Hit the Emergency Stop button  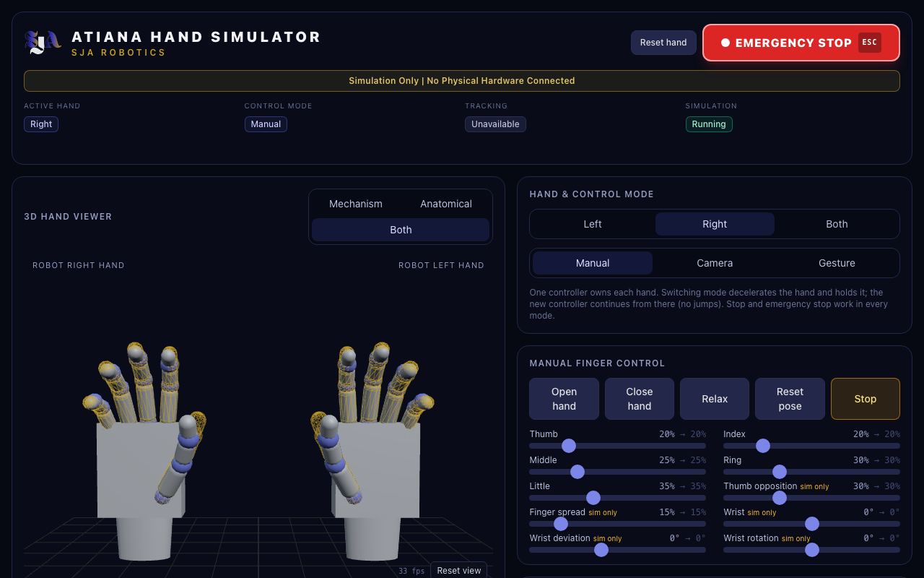pos(801,43)
